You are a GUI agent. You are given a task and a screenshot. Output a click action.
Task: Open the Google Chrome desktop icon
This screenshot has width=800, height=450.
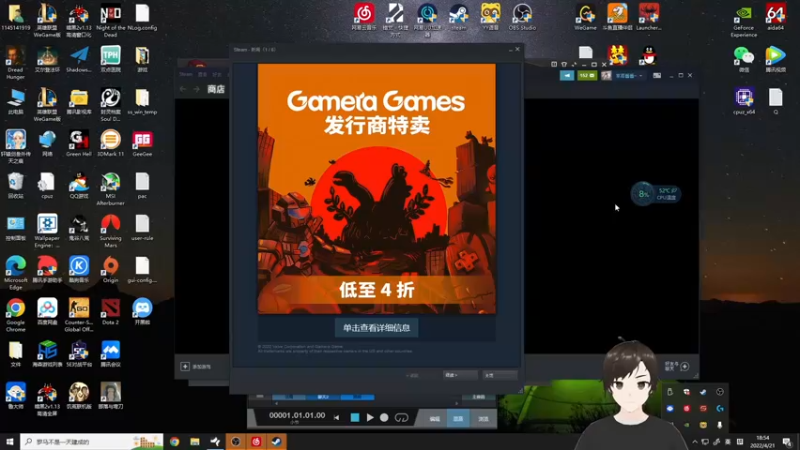point(15,315)
